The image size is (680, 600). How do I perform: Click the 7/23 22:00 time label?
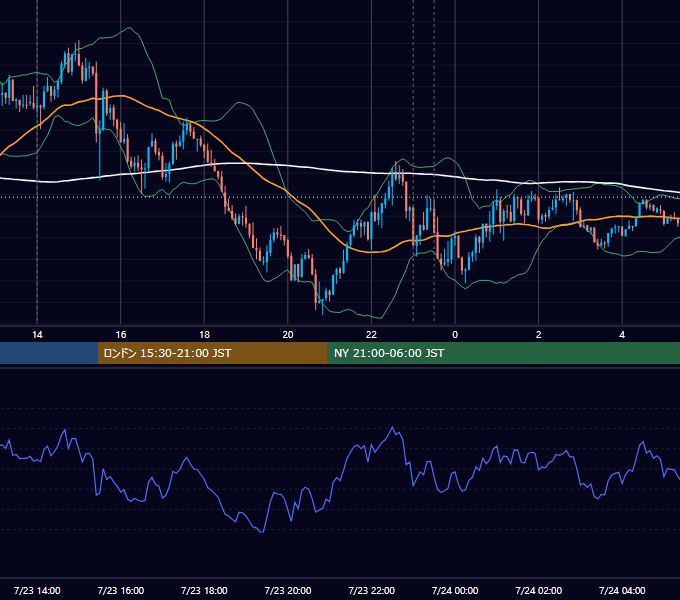(x=371, y=590)
